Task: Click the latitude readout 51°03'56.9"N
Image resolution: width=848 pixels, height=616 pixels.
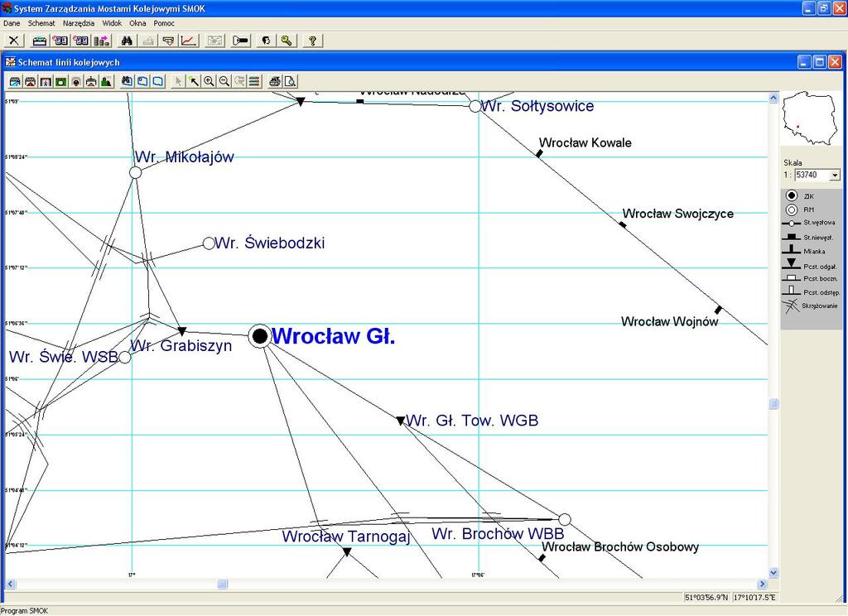Action: coord(706,598)
